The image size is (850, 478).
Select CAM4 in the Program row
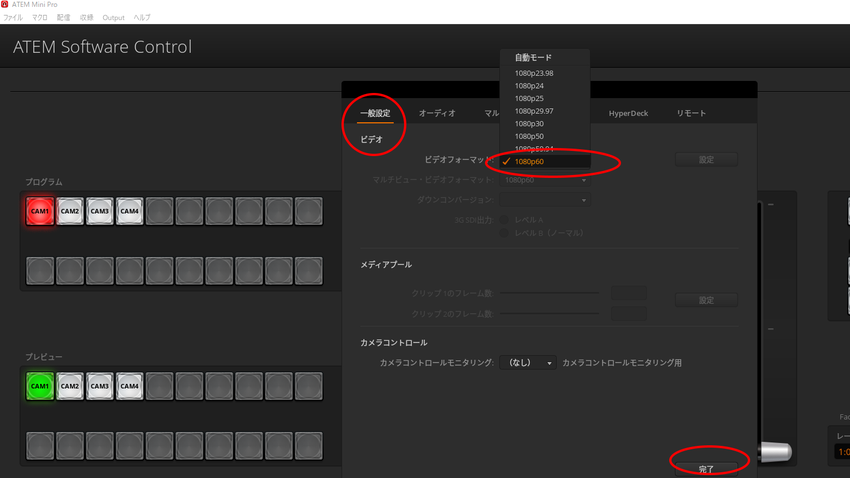click(130, 211)
